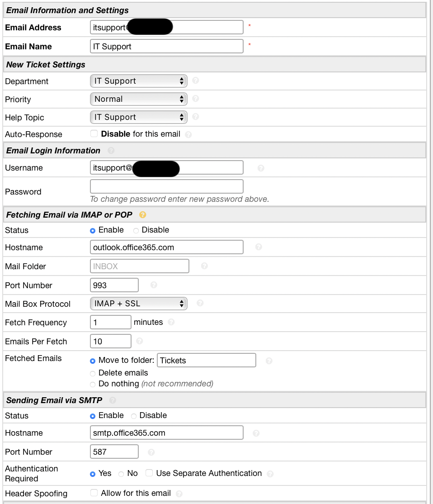Click the SMTP Hostname field with smtp.office365.com
Screen dimensions: 433x504
pos(167,433)
